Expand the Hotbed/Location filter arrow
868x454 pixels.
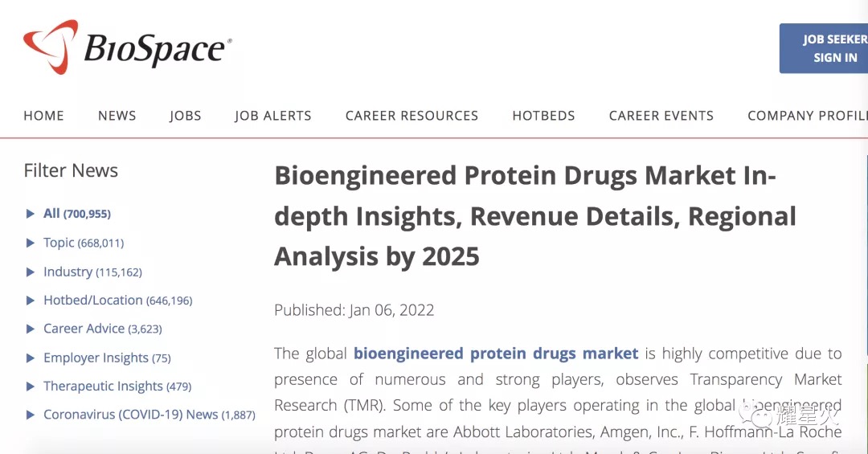click(x=31, y=301)
